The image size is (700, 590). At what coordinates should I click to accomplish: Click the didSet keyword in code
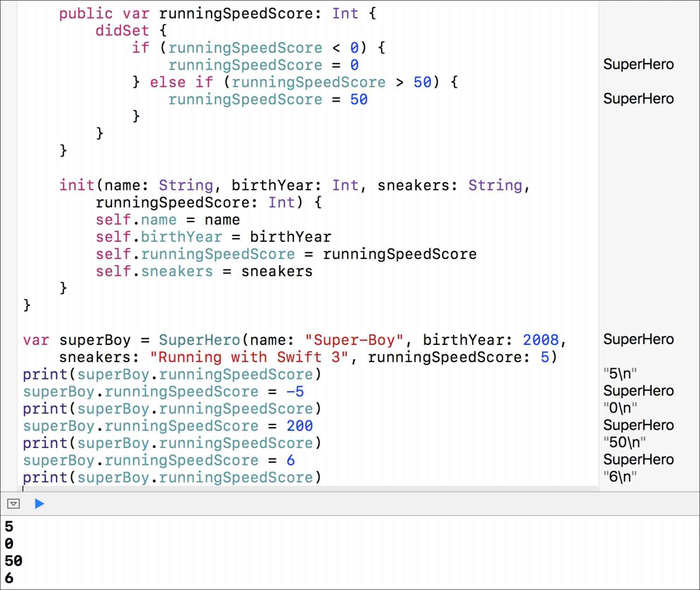pos(122,31)
